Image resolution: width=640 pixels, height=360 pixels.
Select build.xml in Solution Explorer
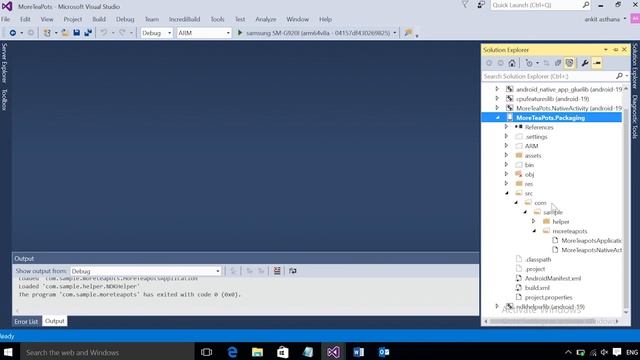click(537, 287)
